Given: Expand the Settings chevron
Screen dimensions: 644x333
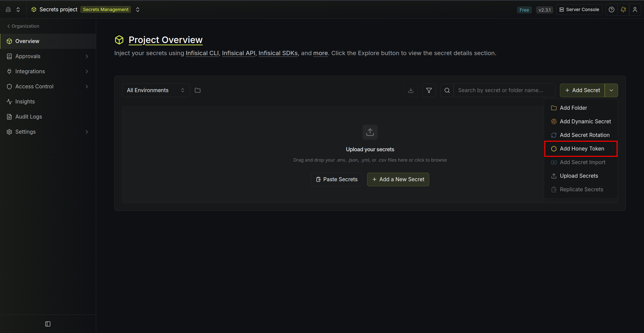Looking at the screenshot, I should [87, 132].
